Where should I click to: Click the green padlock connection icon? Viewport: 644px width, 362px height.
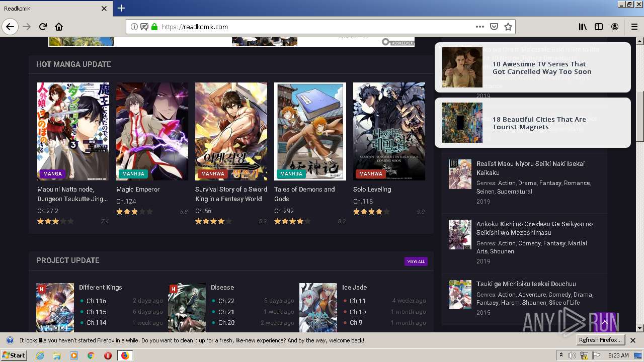click(154, 27)
